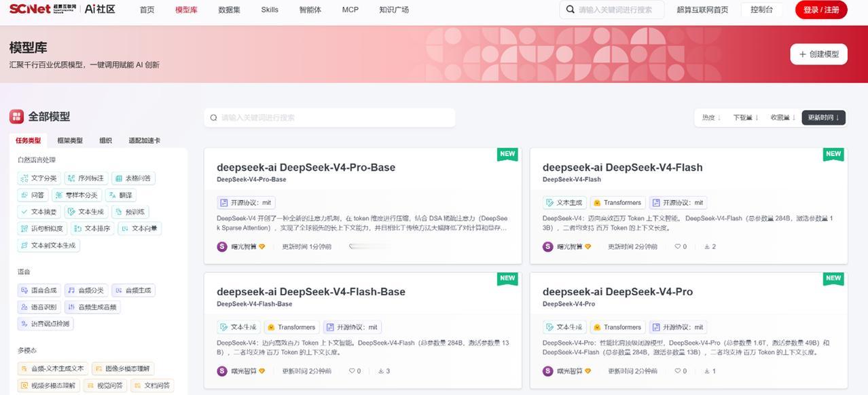Sort models by 热度
The width and height of the screenshot is (868, 395).
(x=711, y=117)
